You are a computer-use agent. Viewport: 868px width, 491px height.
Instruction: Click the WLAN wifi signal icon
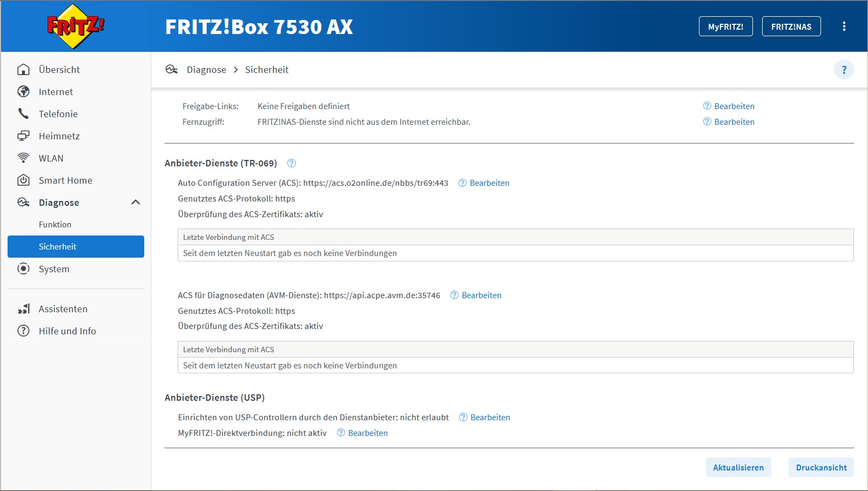coord(23,158)
